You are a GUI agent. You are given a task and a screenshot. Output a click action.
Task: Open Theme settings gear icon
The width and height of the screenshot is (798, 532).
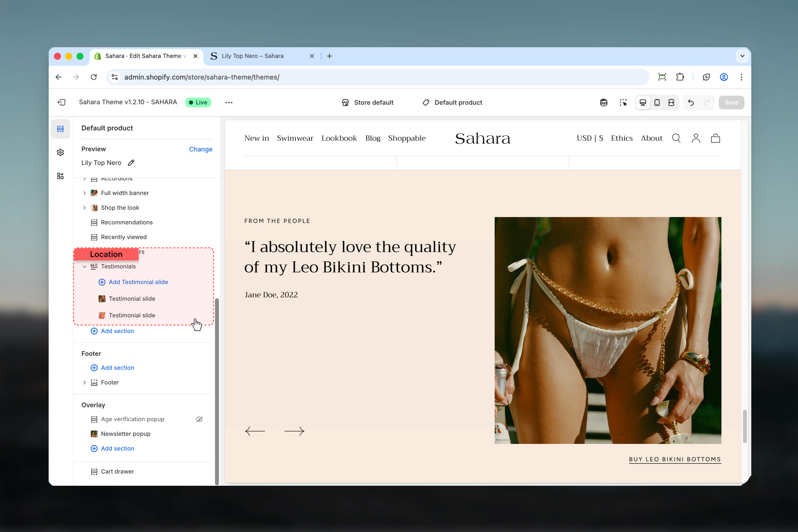tap(60, 152)
